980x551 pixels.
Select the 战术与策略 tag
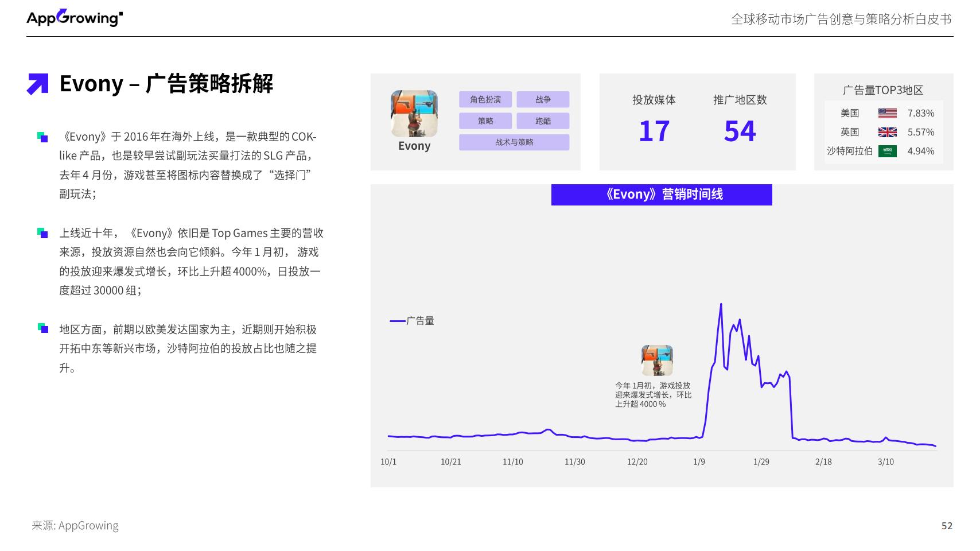(514, 142)
